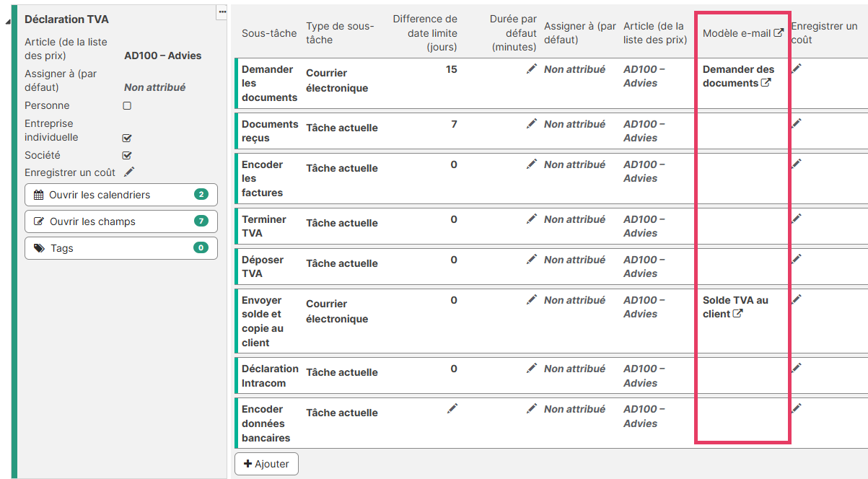
Task: Expand the Tags section
Action: (120, 248)
